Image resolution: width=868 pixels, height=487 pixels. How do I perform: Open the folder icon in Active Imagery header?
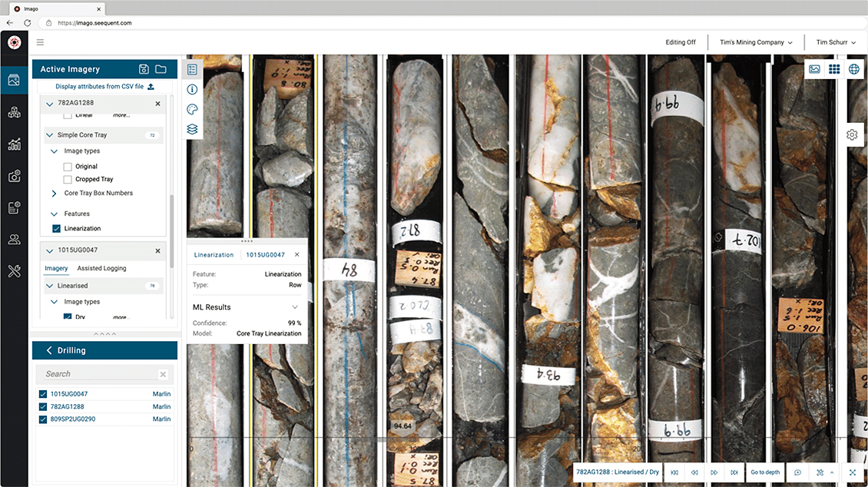[161, 69]
